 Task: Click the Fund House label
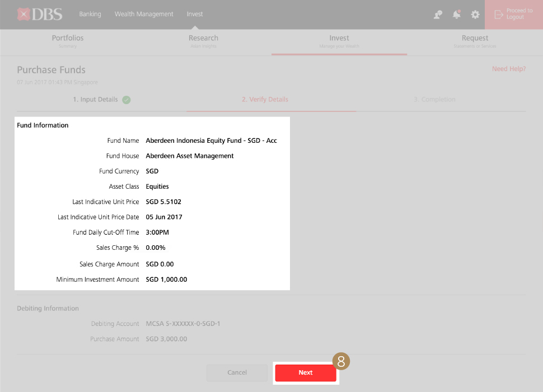123,156
